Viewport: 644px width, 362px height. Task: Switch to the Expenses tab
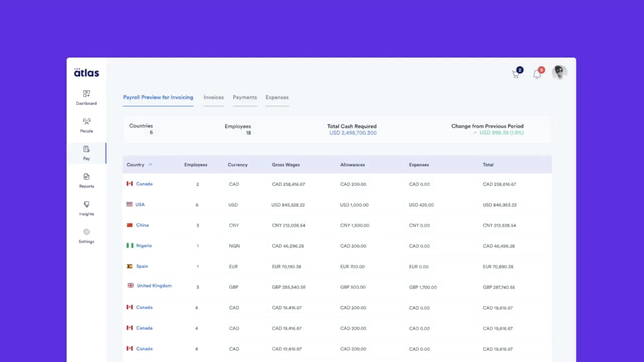click(277, 97)
